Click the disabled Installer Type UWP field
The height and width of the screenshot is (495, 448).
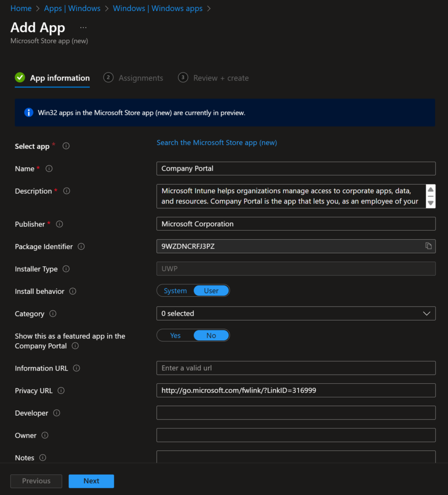pos(296,269)
